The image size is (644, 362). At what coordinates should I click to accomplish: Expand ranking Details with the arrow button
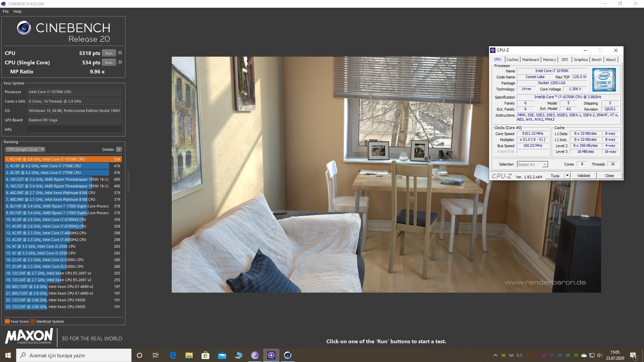click(x=119, y=149)
